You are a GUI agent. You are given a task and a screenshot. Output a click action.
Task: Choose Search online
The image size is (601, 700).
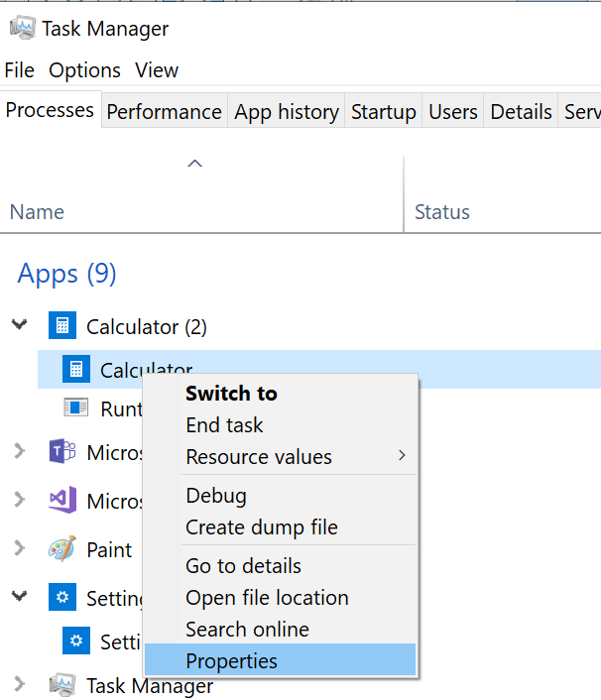click(x=281, y=629)
